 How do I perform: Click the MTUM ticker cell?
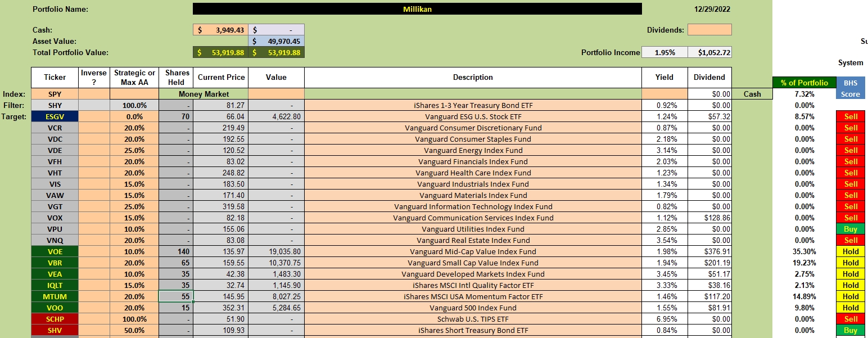pos(55,296)
